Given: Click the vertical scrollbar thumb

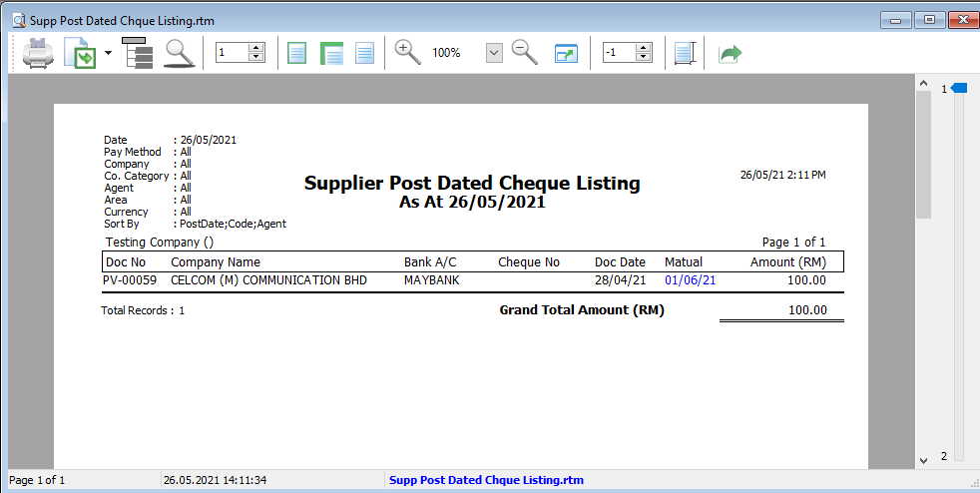Looking at the screenshot, I should click(x=924, y=155).
